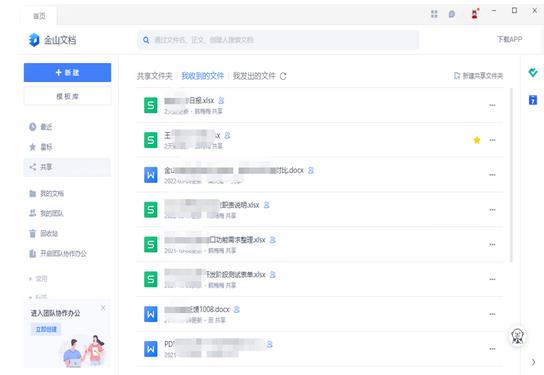
Task: Switch to 共享文件夹 tab
Action: (x=154, y=76)
